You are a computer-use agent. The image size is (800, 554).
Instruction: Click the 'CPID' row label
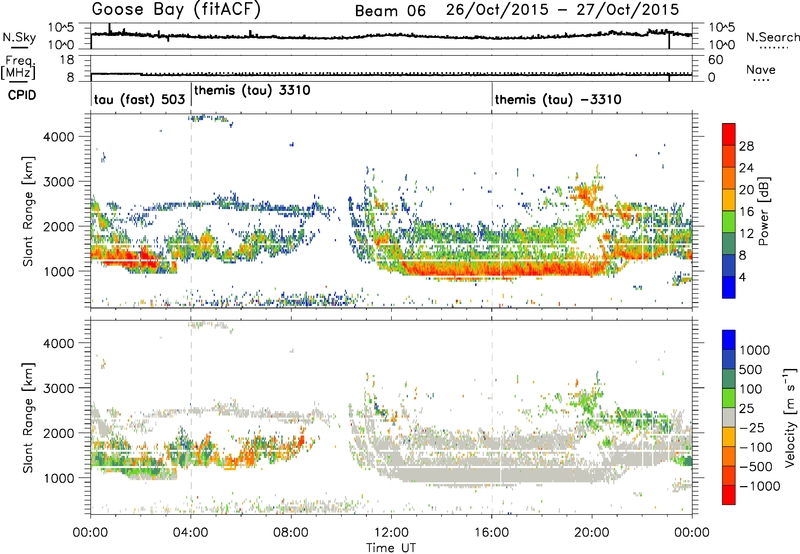coord(22,95)
